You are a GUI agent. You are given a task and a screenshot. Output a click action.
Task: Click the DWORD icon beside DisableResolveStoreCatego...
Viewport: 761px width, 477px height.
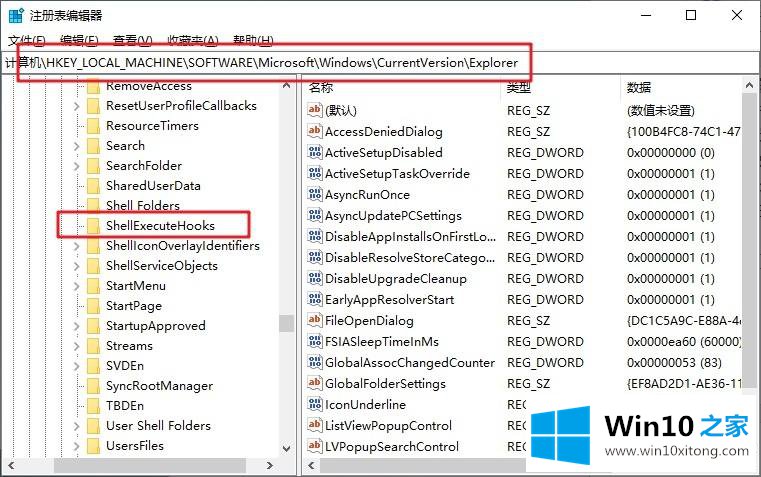coord(314,257)
